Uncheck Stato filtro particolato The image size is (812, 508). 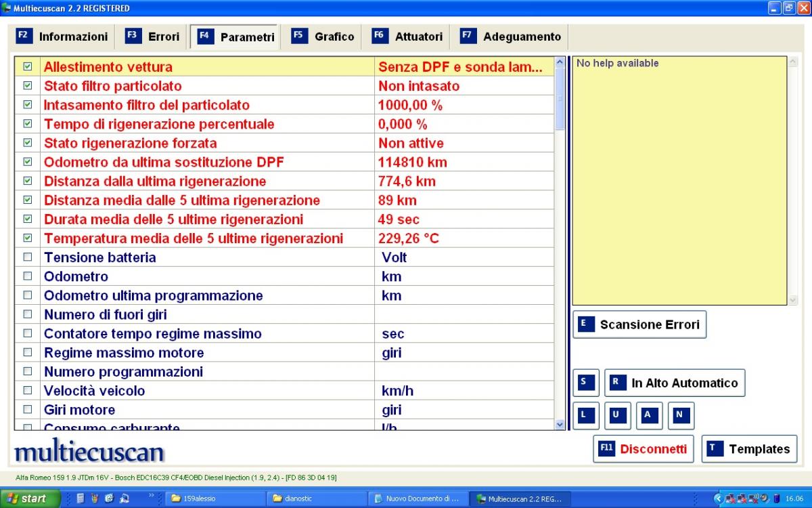tap(28, 85)
